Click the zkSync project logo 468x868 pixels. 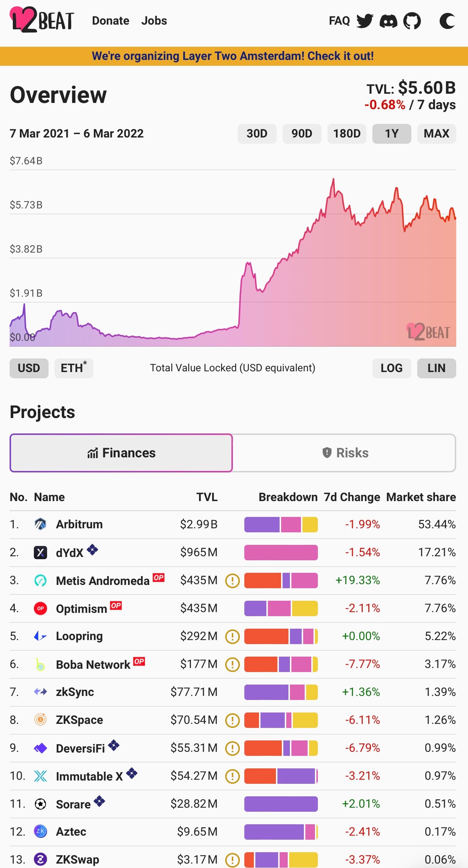[x=40, y=692]
